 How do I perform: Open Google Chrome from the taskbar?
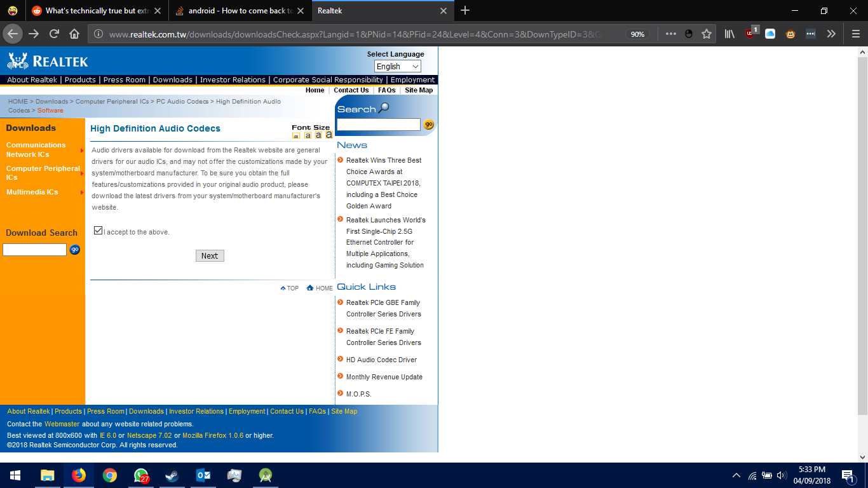click(110, 475)
